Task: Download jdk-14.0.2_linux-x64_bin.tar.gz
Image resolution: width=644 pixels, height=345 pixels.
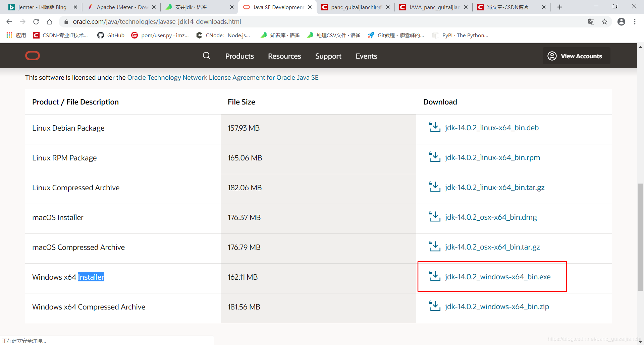Action: 495,187
